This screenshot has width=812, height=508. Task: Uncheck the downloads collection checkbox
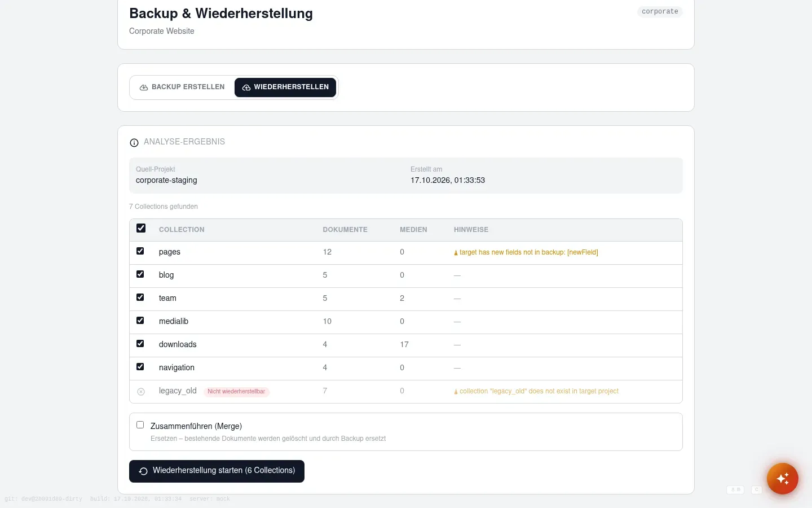pyautogui.click(x=140, y=344)
